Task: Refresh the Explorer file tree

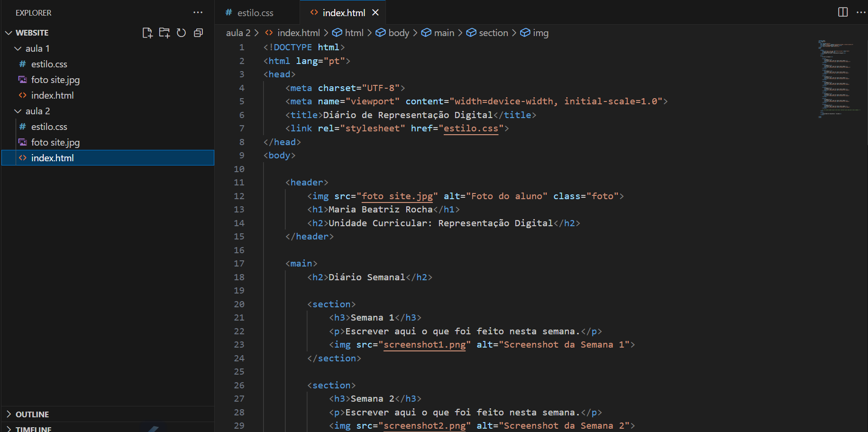Action: [x=181, y=33]
